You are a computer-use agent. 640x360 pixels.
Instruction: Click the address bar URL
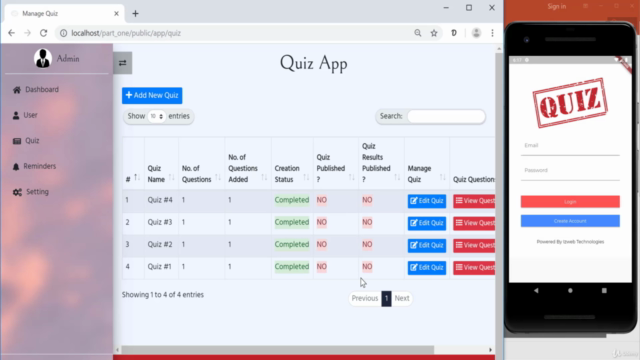pos(126,33)
